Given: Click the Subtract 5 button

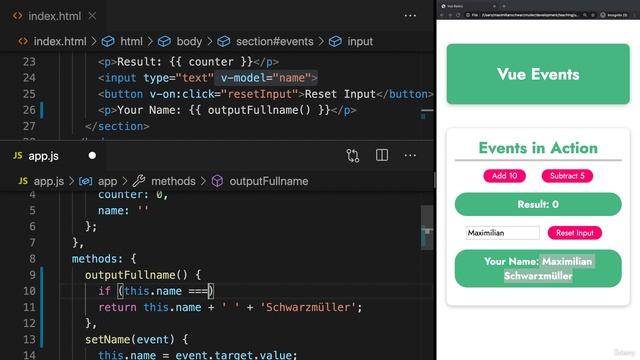Looking at the screenshot, I should coord(567,176).
